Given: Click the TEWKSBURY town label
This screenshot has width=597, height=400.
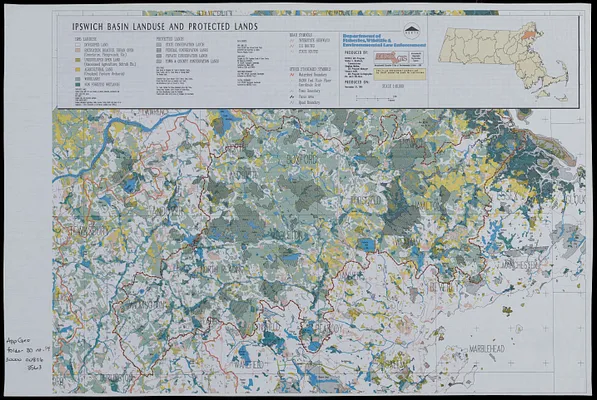Looking at the screenshot, I should [x=88, y=231].
